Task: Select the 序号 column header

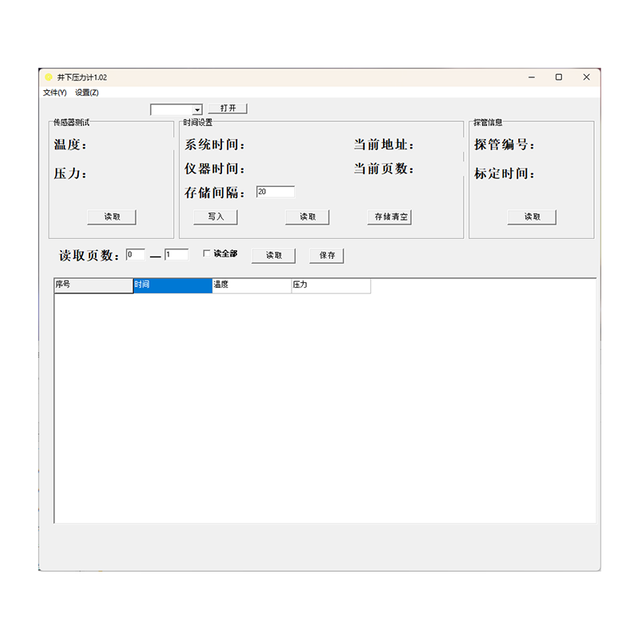Action: point(93,285)
